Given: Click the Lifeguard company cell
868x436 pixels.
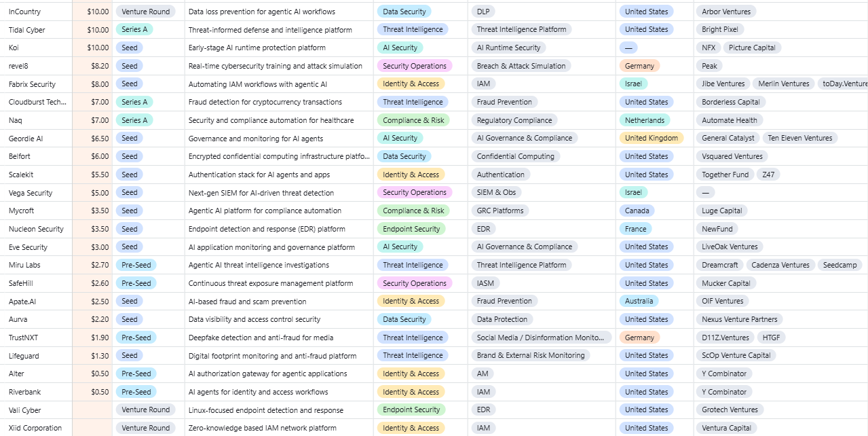Looking at the screenshot, I should point(36,356).
